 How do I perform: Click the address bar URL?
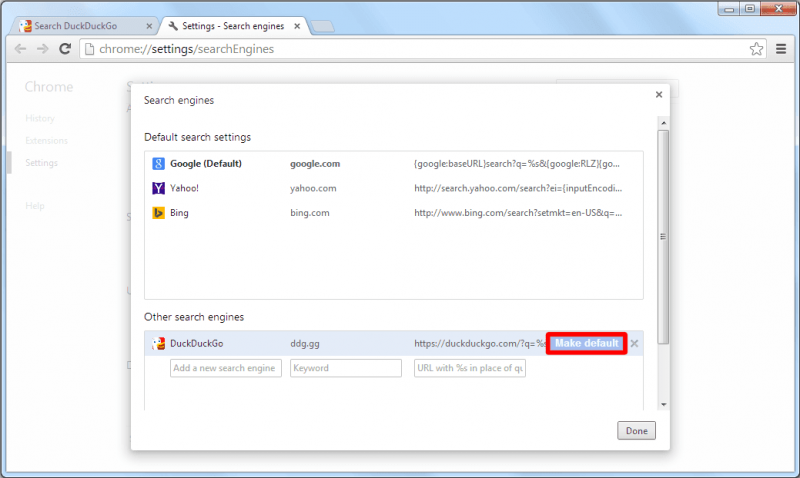[187, 49]
